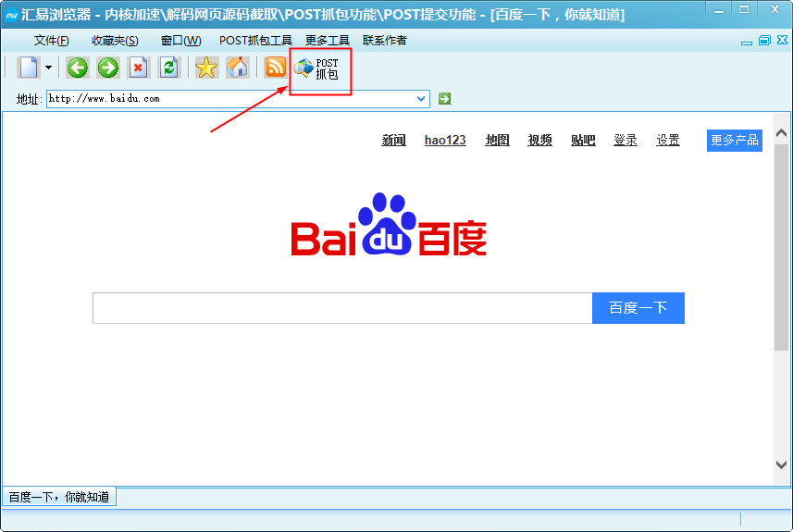Click the Baidu logo image
The image size is (793, 532).
coord(389,225)
